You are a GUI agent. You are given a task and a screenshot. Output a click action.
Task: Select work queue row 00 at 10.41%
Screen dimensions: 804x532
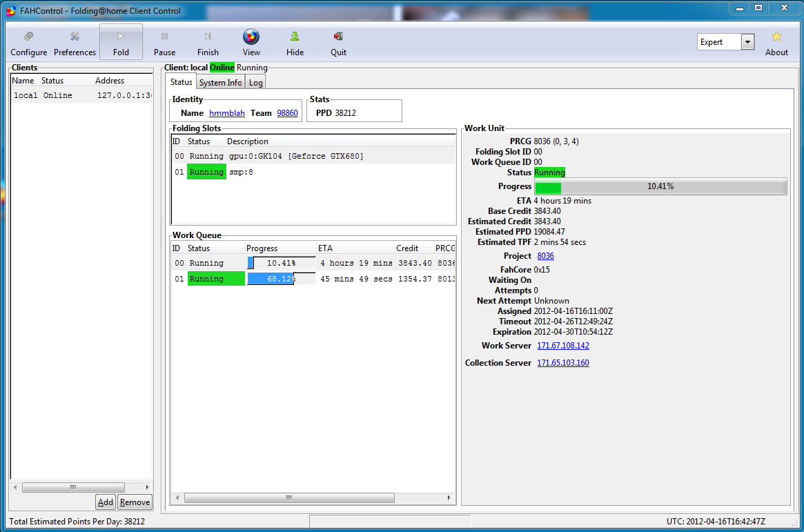(x=313, y=263)
